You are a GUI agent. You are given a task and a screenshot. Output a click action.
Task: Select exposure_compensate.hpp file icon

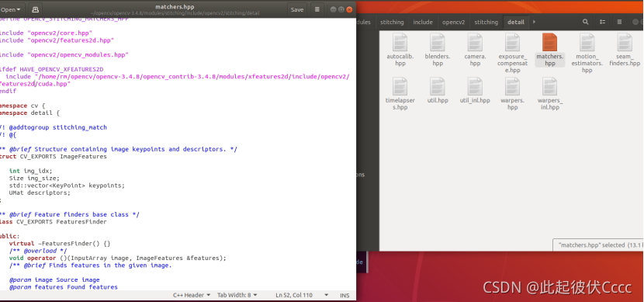(512, 43)
